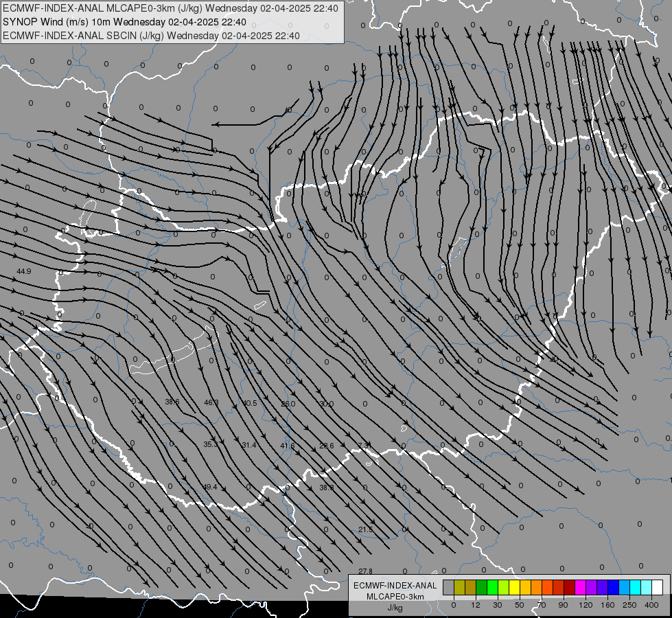This screenshot has height=618, width=672.
Task: Click the map value 31.4
Action: (249, 445)
